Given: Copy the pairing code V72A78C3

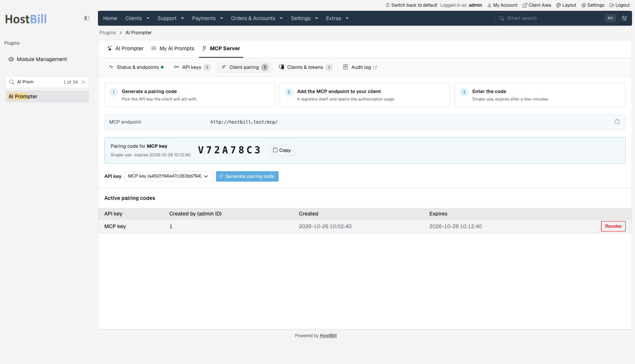Looking at the screenshot, I should click(x=282, y=150).
